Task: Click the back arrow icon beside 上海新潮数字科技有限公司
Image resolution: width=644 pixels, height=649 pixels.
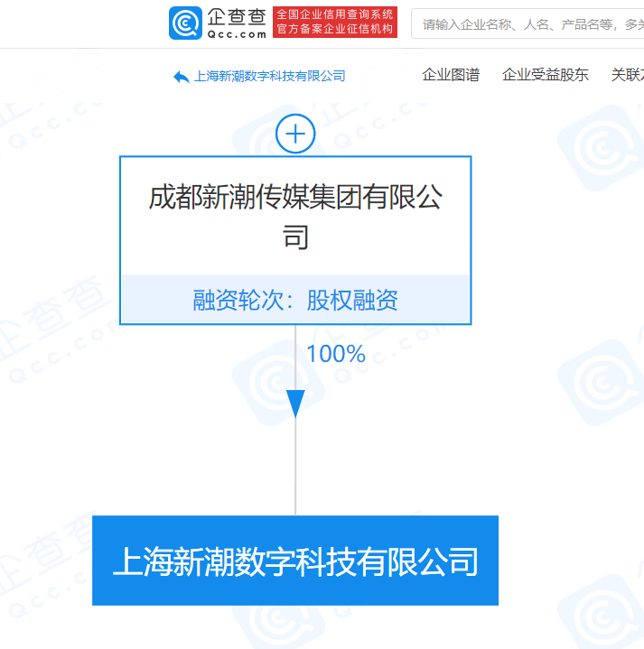Action: tap(181, 77)
